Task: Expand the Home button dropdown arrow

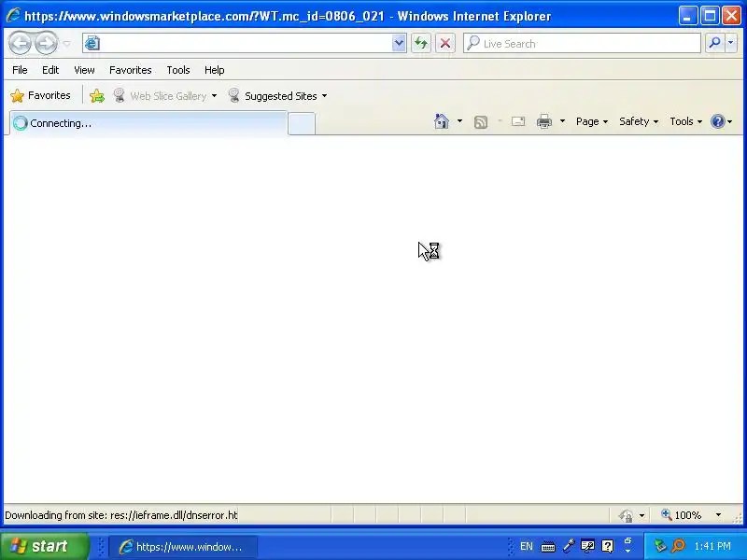Action: (459, 121)
